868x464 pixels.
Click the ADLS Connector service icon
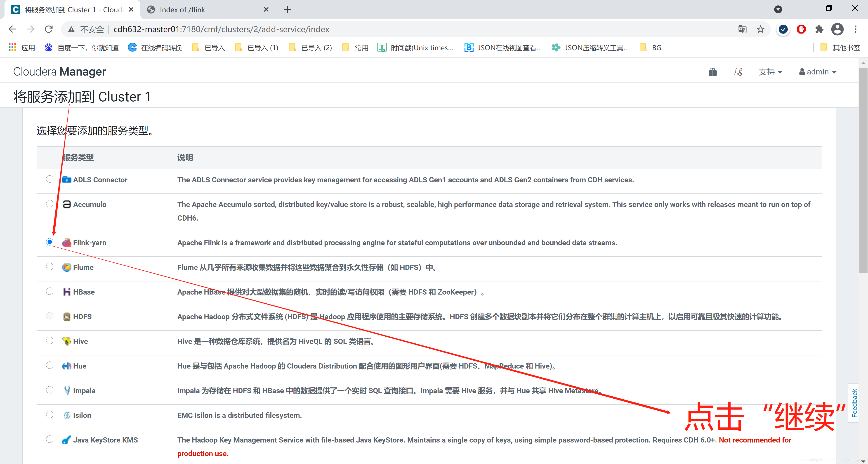tap(67, 180)
